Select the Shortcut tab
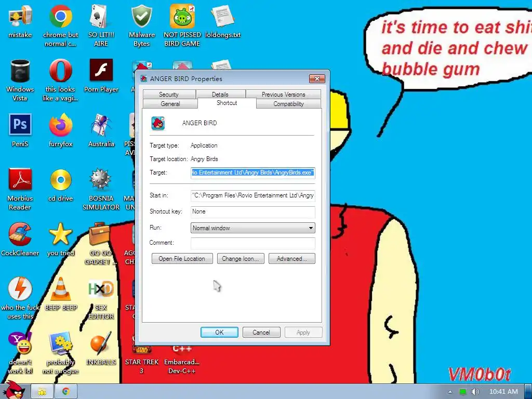 click(x=227, y=103)
